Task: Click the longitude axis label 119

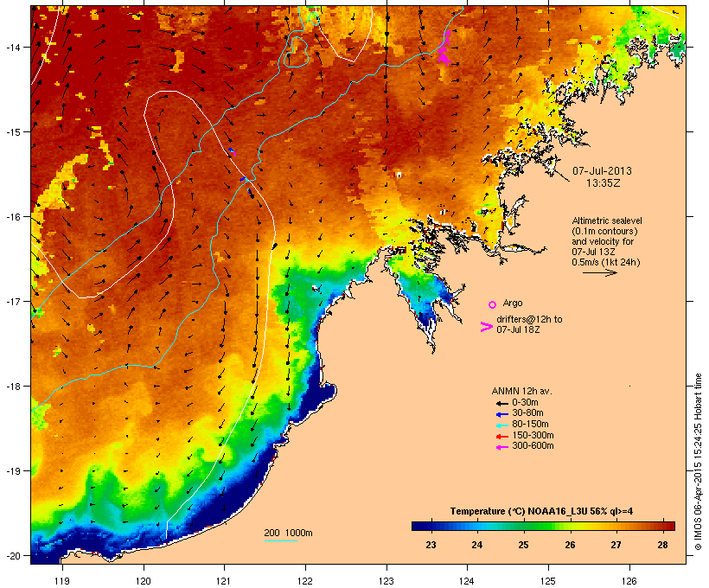Action: click(62, 581)
